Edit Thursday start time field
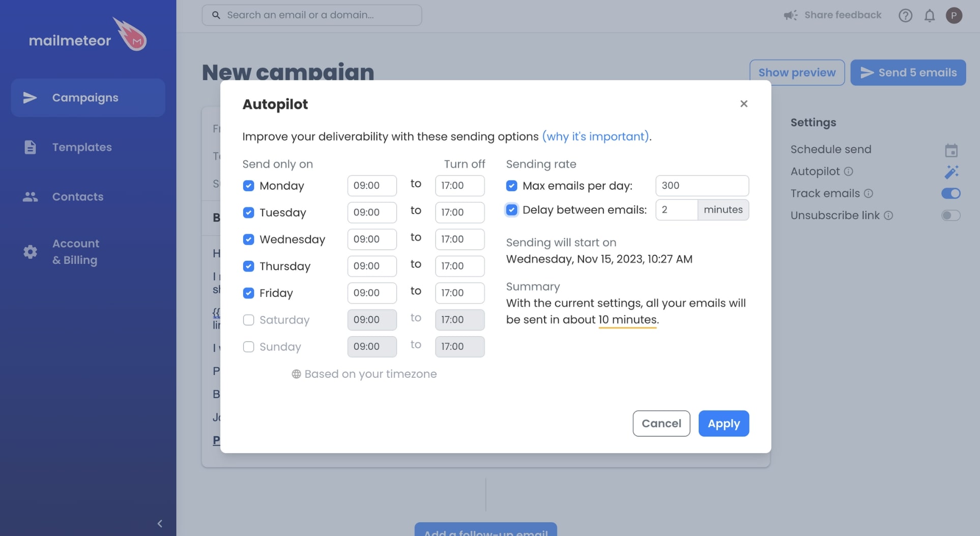 (372, 266)
